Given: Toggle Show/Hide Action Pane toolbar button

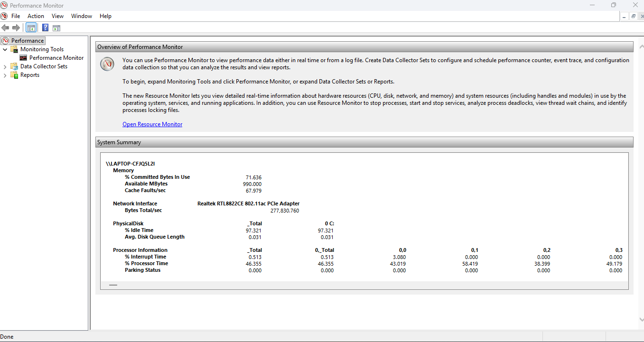Looking at the screenshot, I should point(56,28).
